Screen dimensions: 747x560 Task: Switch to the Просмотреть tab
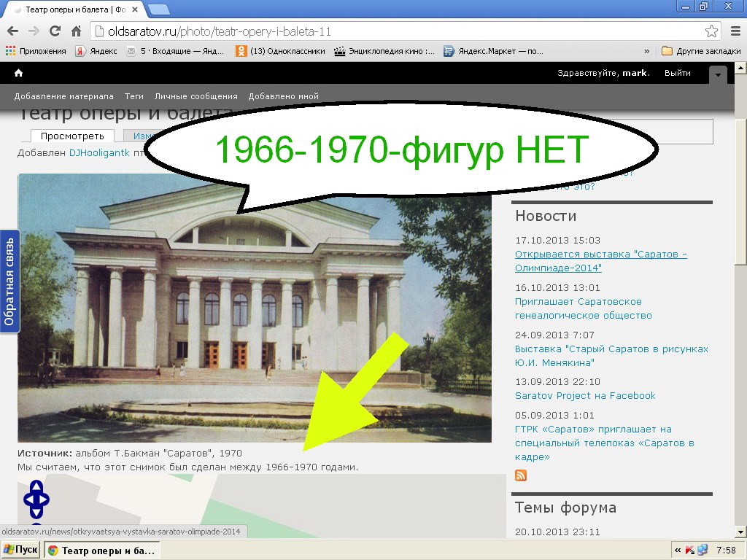pyautogui.click(x=72, y=136)
